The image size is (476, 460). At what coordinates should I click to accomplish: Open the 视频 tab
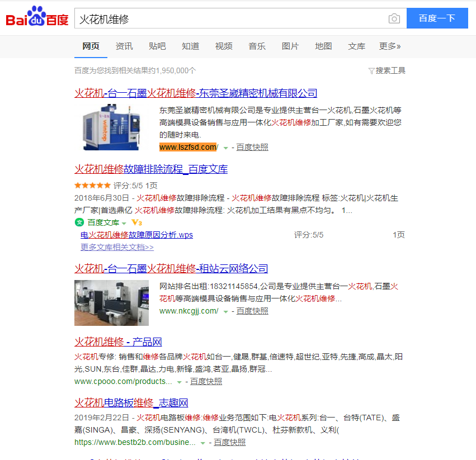pos(224,46)
